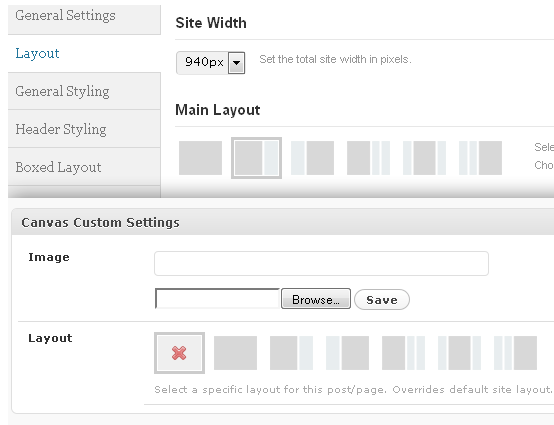Click the Browse... button
The image size is (554, 425).
point(316,299)
